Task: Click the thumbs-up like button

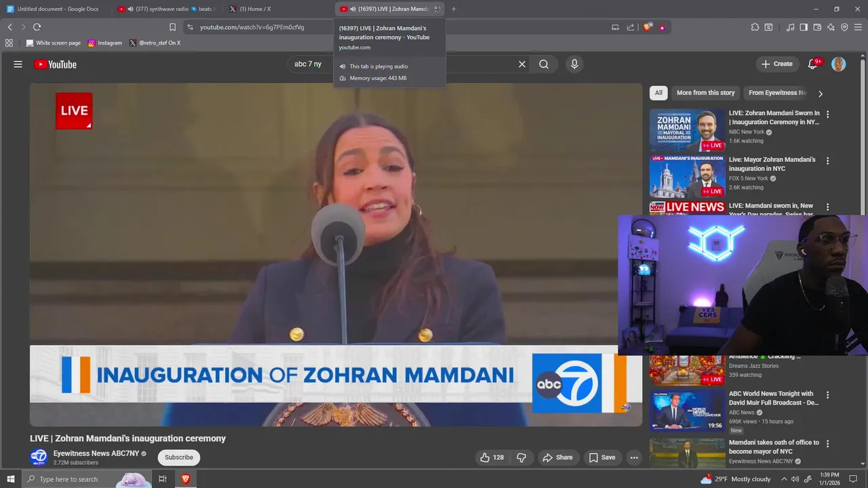Action: click(x=492, y=457)
